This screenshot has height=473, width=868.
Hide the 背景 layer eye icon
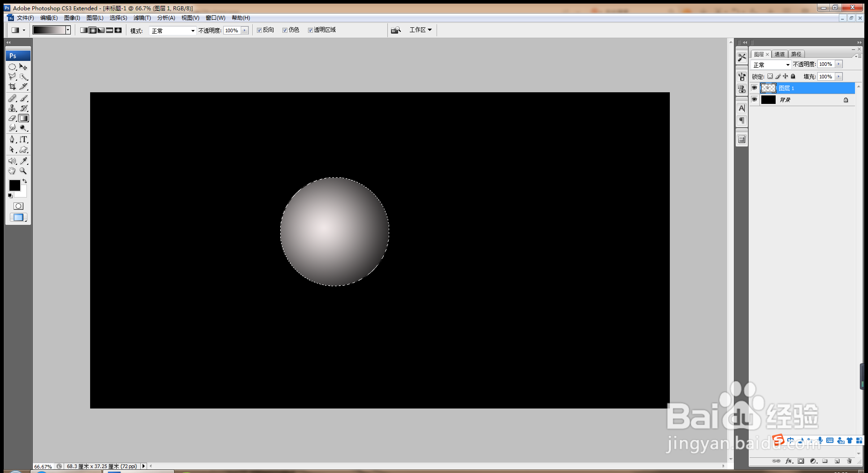click(754, 99)
